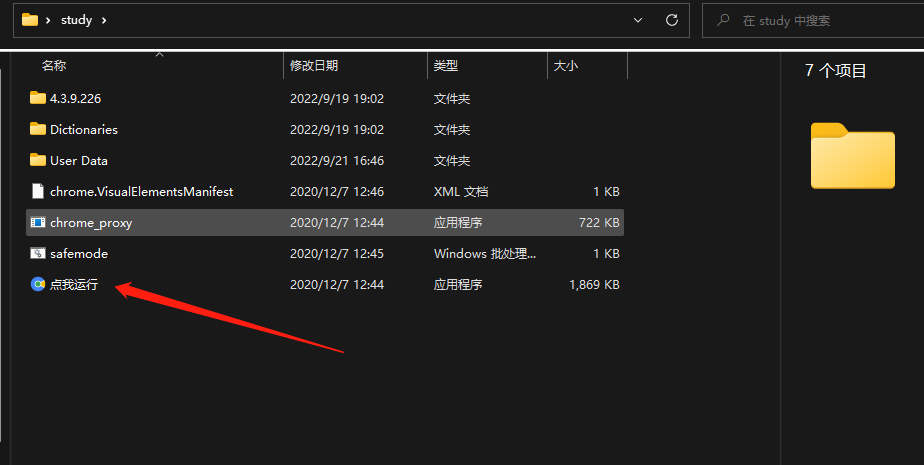
Task: Click the date 2020/12/7 12:45
Action: coord(336,253)
